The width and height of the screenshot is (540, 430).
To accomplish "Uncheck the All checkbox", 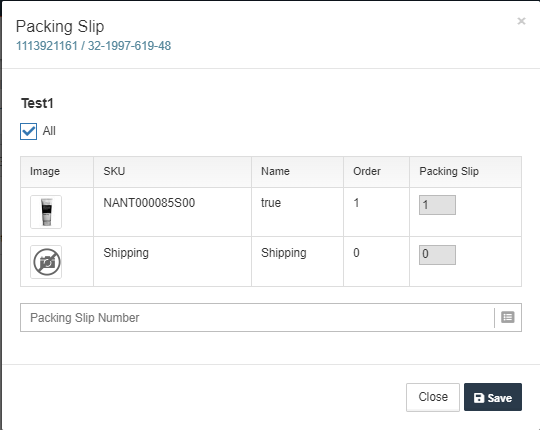I will pyautogui.click(x=29, y=131).
